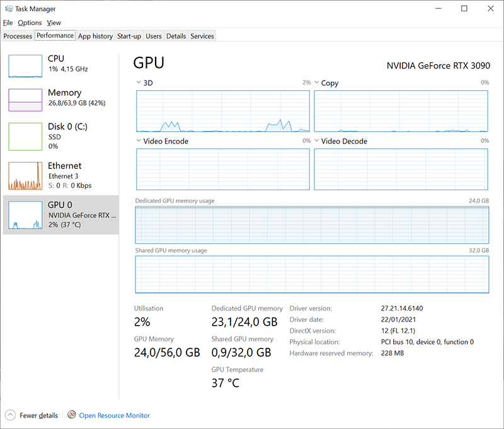
Task: Click the large 'GPU' page heading
Action: [149, 62]
